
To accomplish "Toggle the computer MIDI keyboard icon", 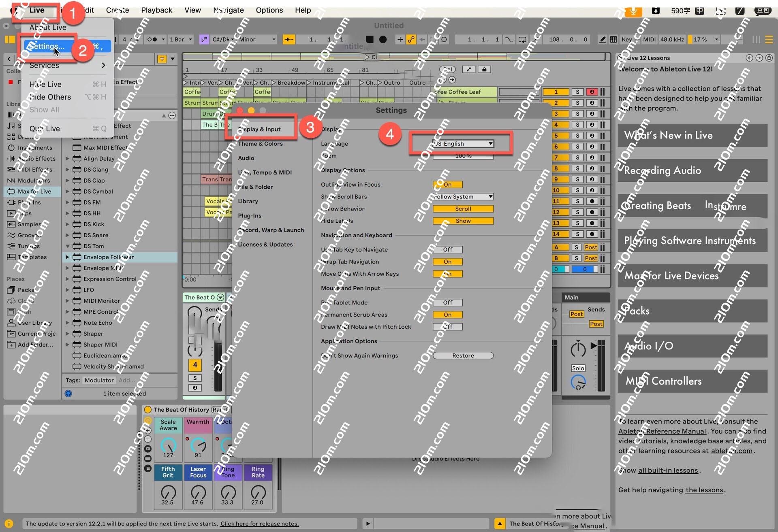I will click(613, 39).
